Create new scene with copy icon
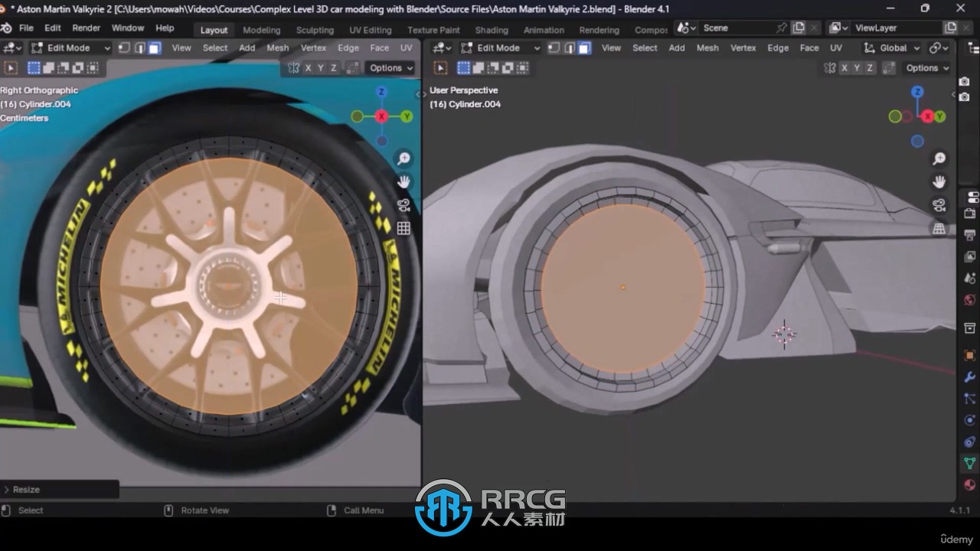Viewport: 980px width, 551px height. tap(799, 28)
